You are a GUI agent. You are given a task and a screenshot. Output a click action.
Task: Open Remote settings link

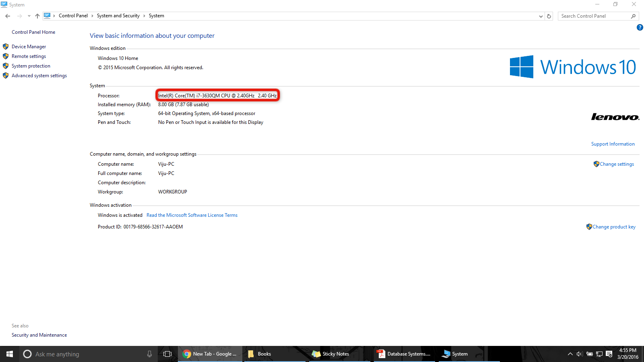pyautogui.click(x=29, y=56)
